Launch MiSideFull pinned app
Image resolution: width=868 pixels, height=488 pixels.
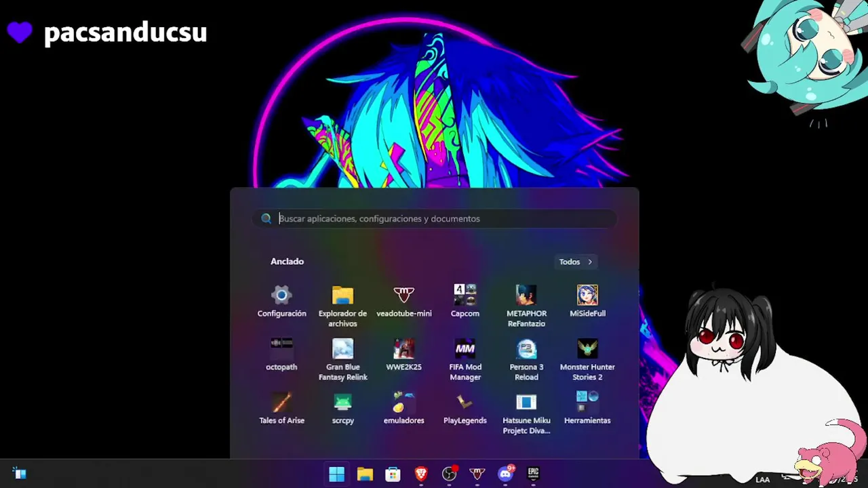tap(587, 302)
